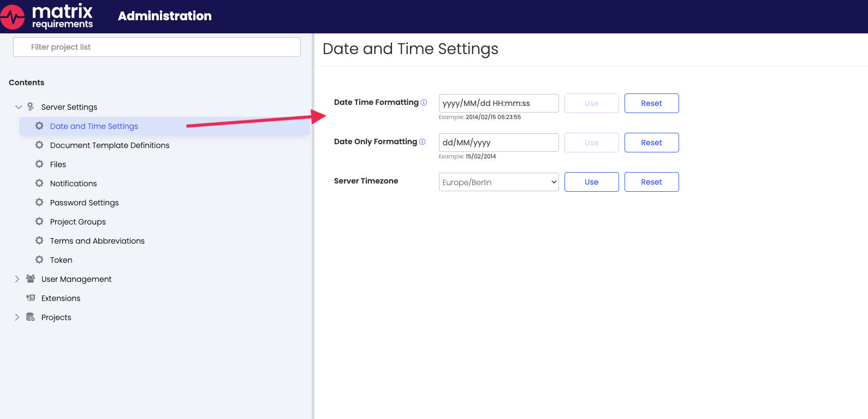
Task: Click example text 15/02/2014
Action: [480, 156]
